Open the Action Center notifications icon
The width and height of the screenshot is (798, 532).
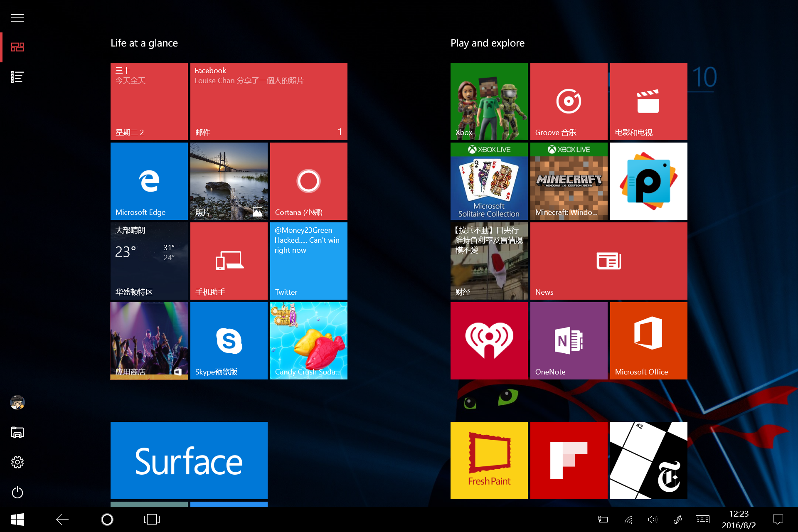coord(778,520)
